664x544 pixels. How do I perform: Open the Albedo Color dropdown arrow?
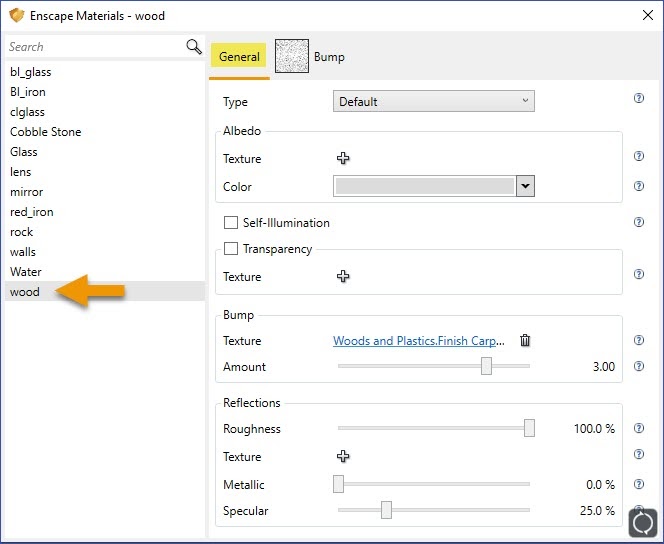coord(525,186)
